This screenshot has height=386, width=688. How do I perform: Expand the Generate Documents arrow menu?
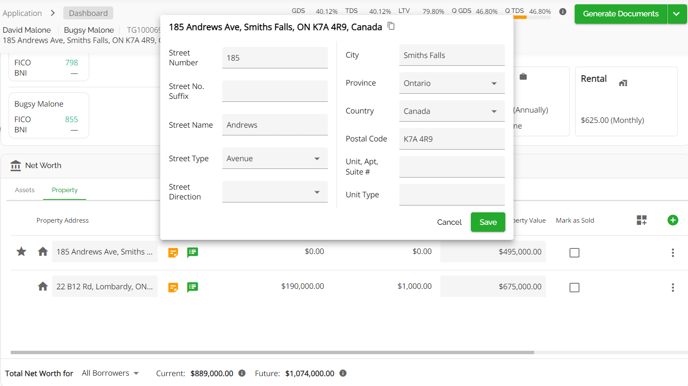677,14
